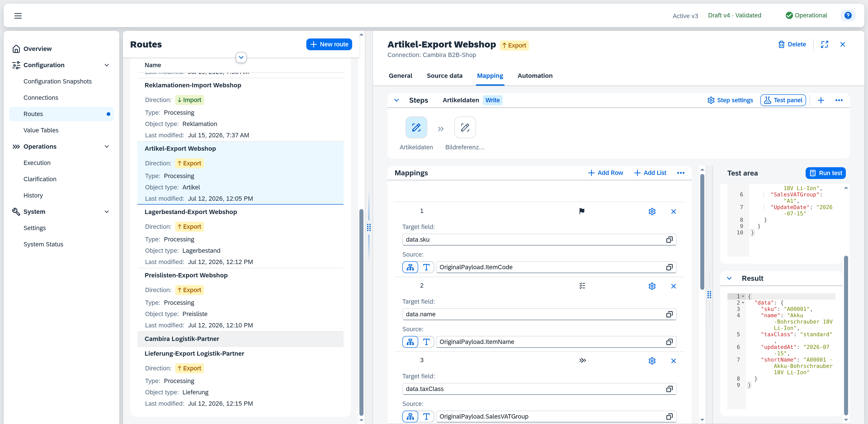Click Add Row in Mappings
The width and height of the screenshot is (868, 424).
click(606, 173)
